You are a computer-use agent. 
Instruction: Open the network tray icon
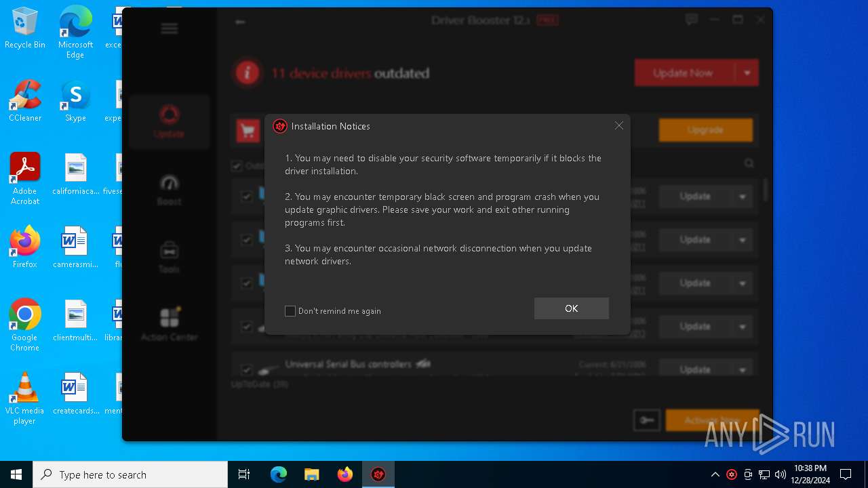[764, 474]
